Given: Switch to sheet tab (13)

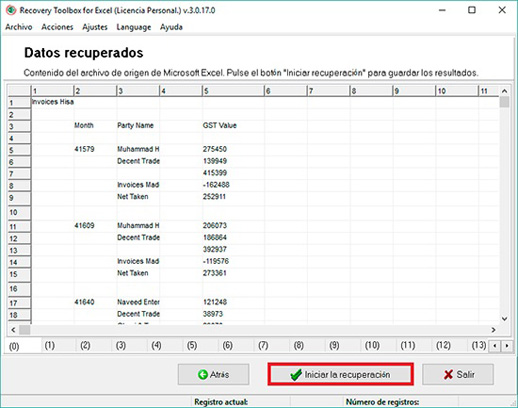Looking at the screenshot, I should pos(479,345).
